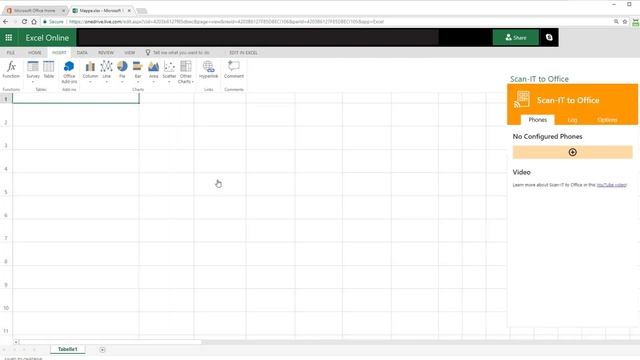
Task: Expand the Column chart dropdown arrow
Action: tap(90, 82)
